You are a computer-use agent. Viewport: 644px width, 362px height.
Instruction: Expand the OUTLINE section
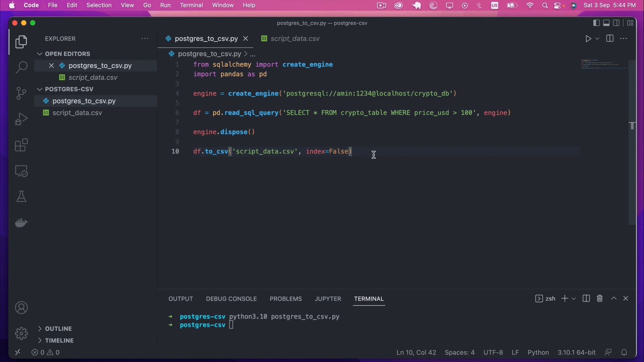tap(40, 328)
